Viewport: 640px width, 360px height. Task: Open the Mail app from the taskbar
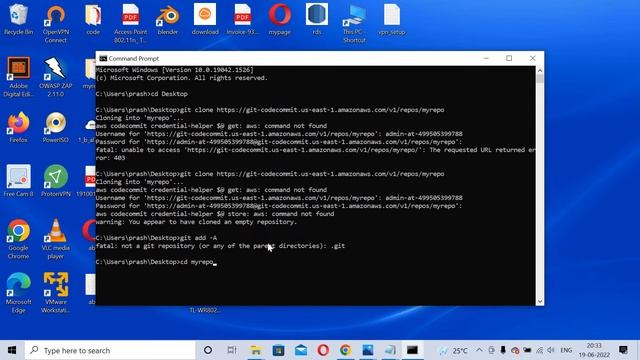click(301, 350)
